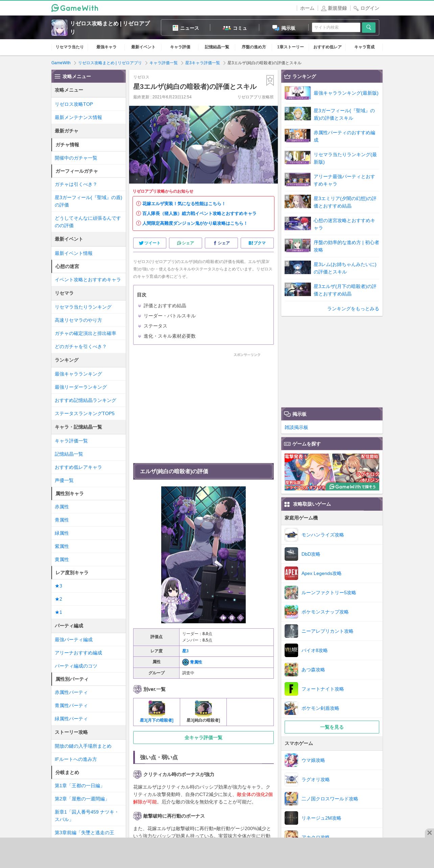Open the 花嫁エルザ実装 notice link
This screenshot has height=868, width=434.
(183, 203)
